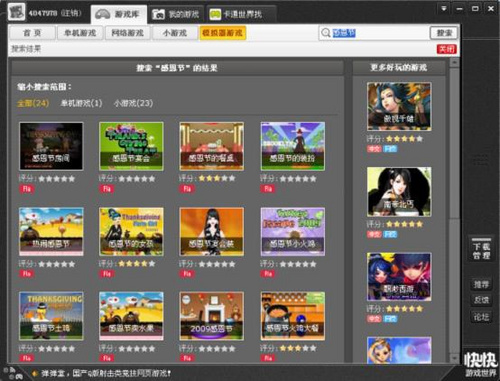Click the scrollbar up arrow in results
500x381 pixels.
point(454,63)
